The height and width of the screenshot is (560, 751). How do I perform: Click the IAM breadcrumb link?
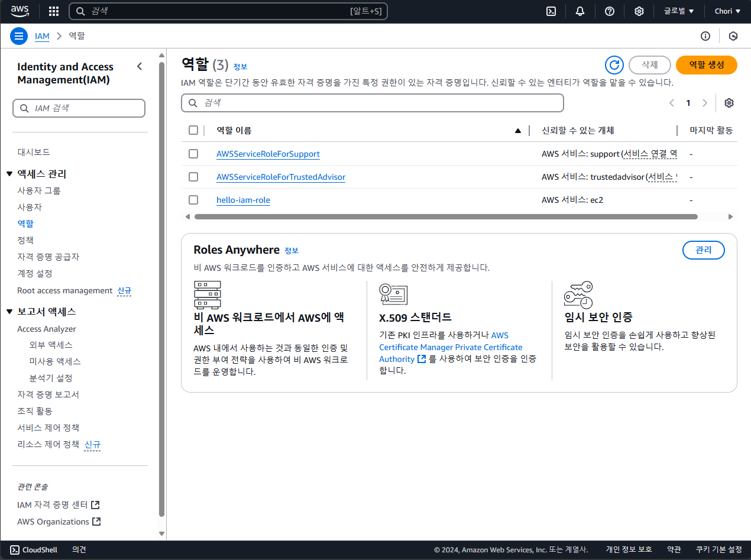tap(42, 36)
